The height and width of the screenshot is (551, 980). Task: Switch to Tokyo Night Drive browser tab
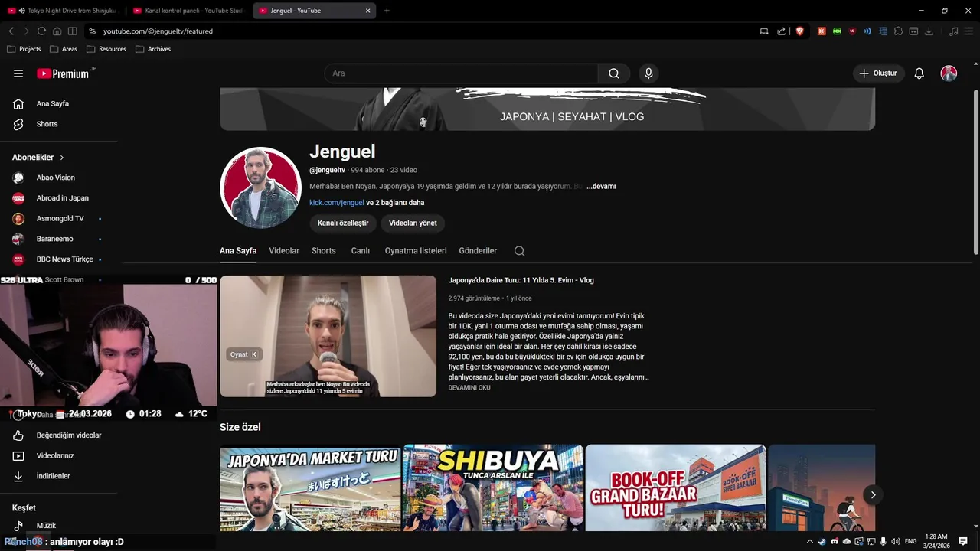63,11
